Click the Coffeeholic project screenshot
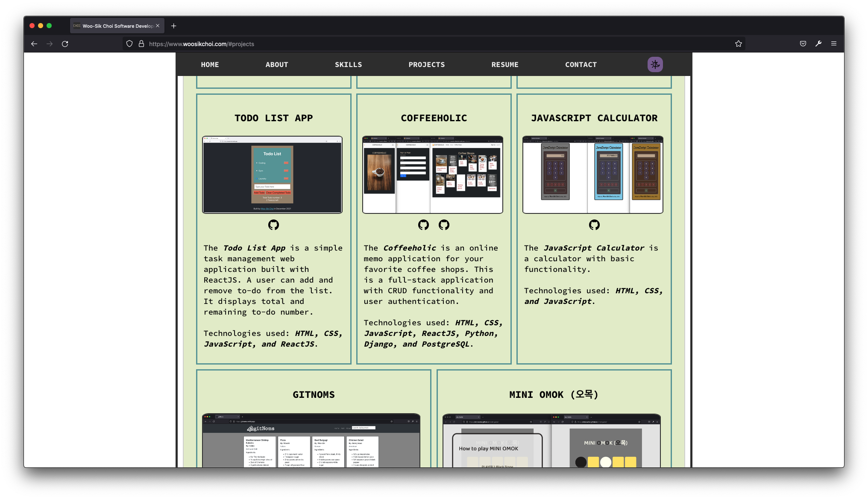This screenshot has width=868, height=499. 432,175
